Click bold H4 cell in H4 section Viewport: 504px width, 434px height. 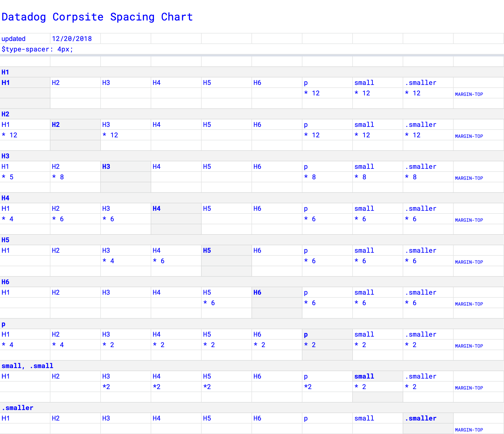pyautogui.click(x=176, y=209)
